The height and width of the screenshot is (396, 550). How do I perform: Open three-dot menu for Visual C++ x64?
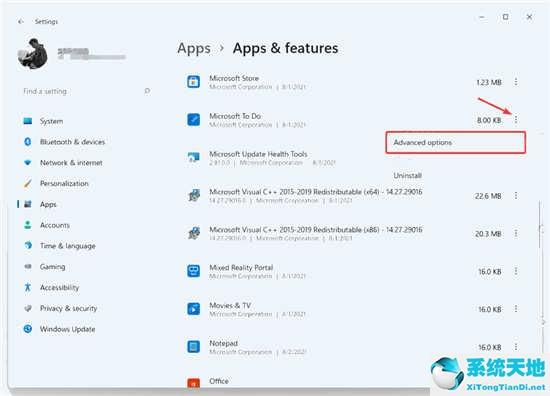[x=516, y=195]
